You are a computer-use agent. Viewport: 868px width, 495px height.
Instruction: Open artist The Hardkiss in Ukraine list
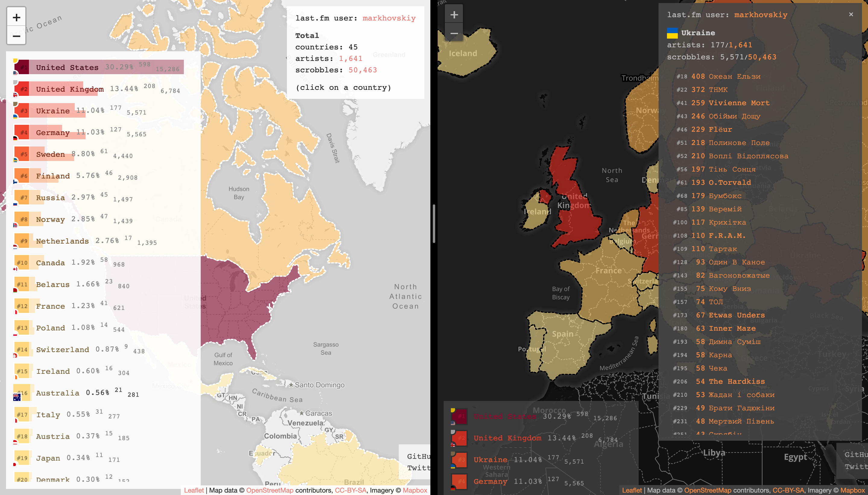[737, 381]
